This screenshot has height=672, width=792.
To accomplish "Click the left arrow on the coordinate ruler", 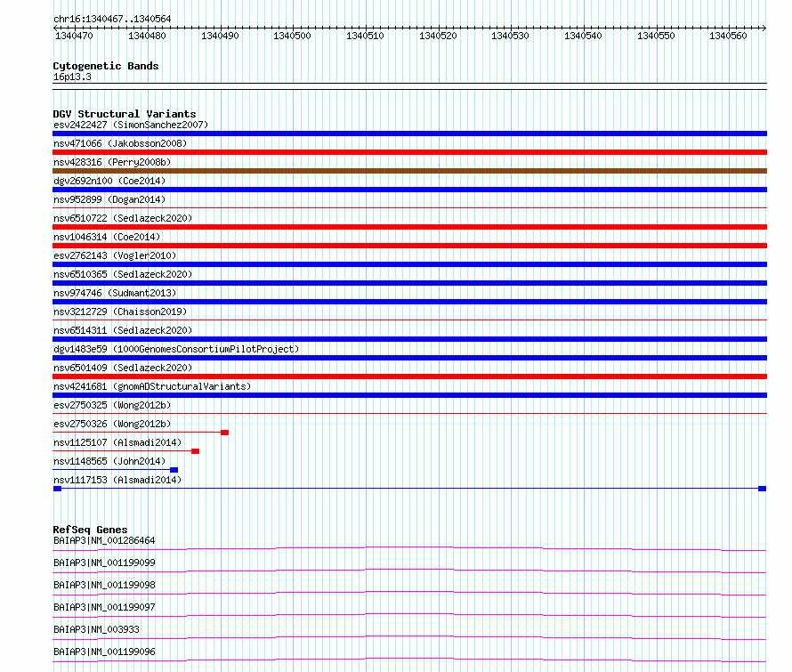I will [x=55, y=28].
